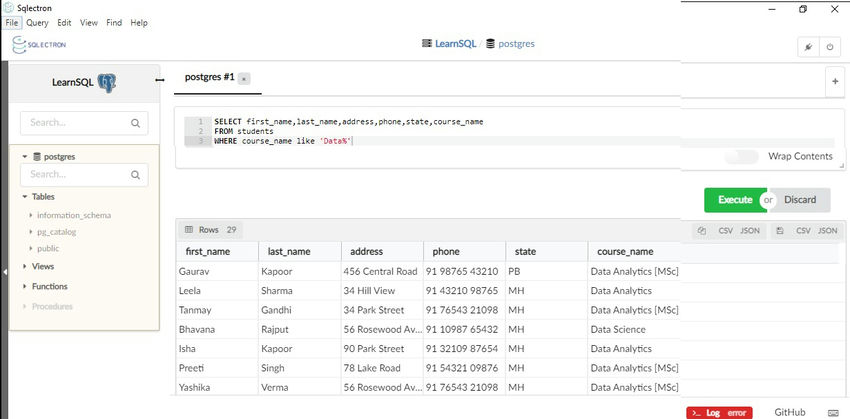Click the disconnect power icon
The image size is (850, 419).
(830, 47)
